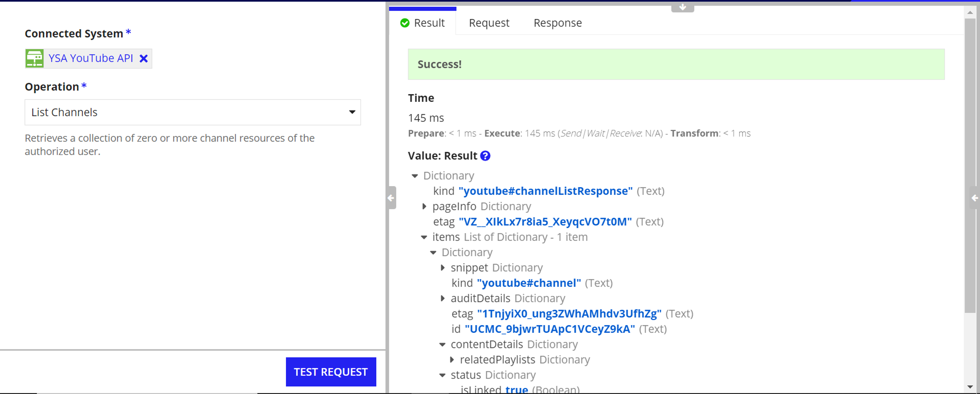
Task: Open help icon next to Value: Result
Action: point(485,156)
